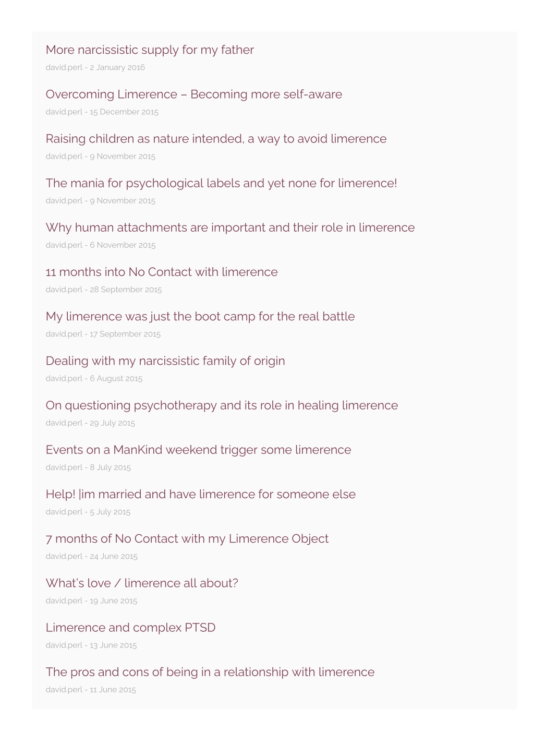The height and width of the screenshot is (756, 534).
Task: Click david.perl author dated 15 December 2015
Action: [x=64, y=112]
